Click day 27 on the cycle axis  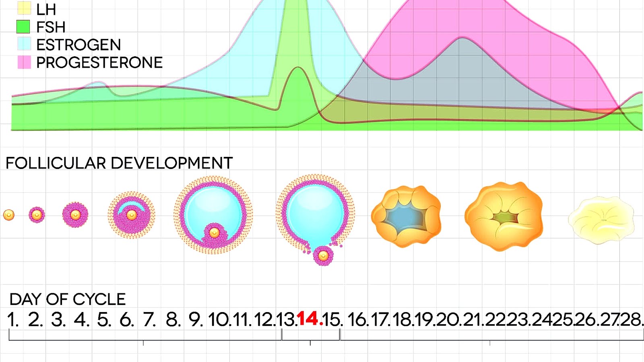[x=610, y=320]
